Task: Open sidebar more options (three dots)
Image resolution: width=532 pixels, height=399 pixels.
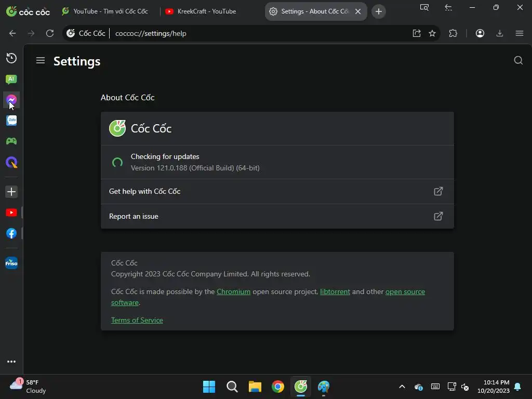Action: [x=11, y=362]
